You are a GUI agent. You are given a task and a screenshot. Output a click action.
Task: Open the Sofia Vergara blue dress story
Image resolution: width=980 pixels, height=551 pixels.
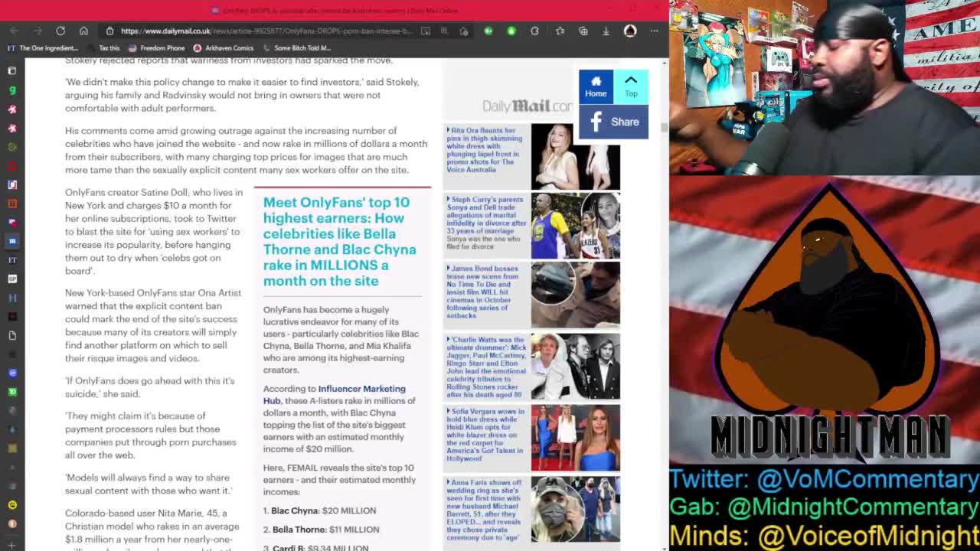[486, 435]
